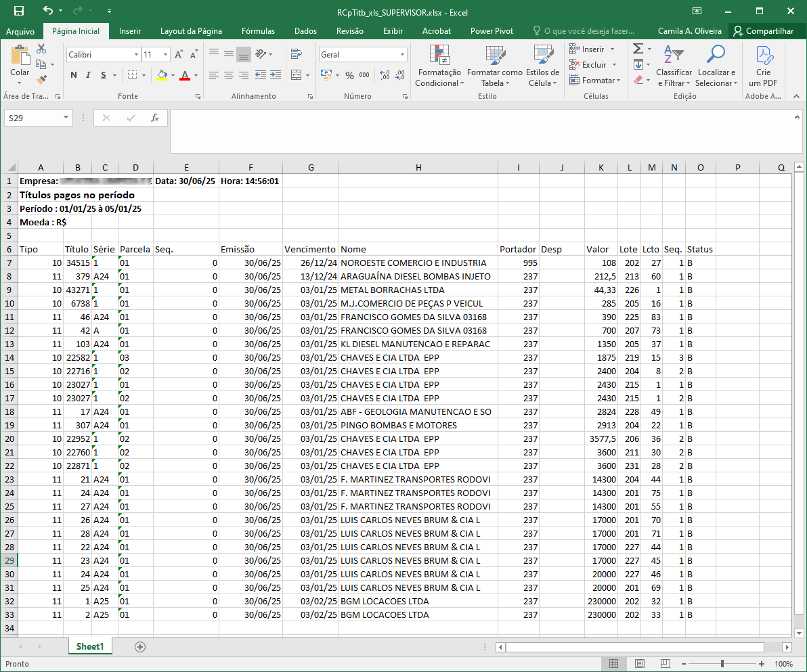
Task: Open the Calibri font name dropdown
Action: [x=136, y=55]
